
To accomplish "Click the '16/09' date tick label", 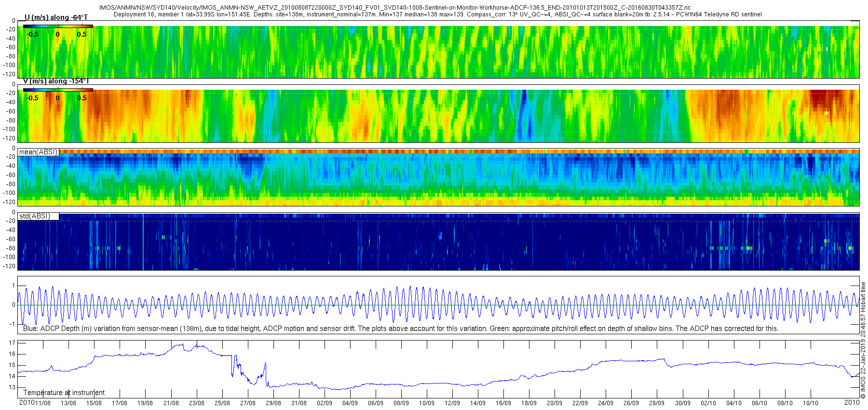I will (x=503, y=403).
